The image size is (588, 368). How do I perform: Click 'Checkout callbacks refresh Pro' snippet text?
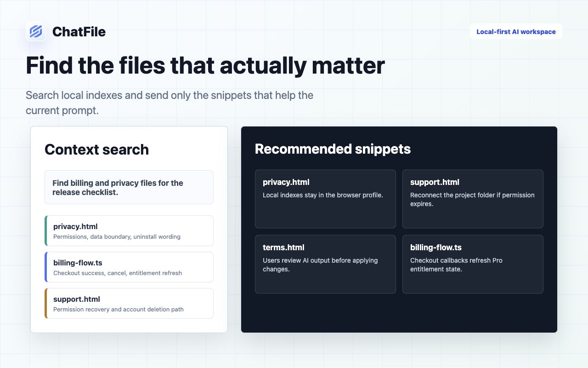[456, 264]
